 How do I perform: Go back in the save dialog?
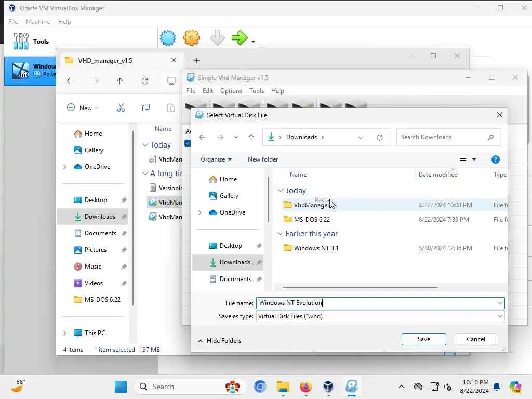click(202, 137)
